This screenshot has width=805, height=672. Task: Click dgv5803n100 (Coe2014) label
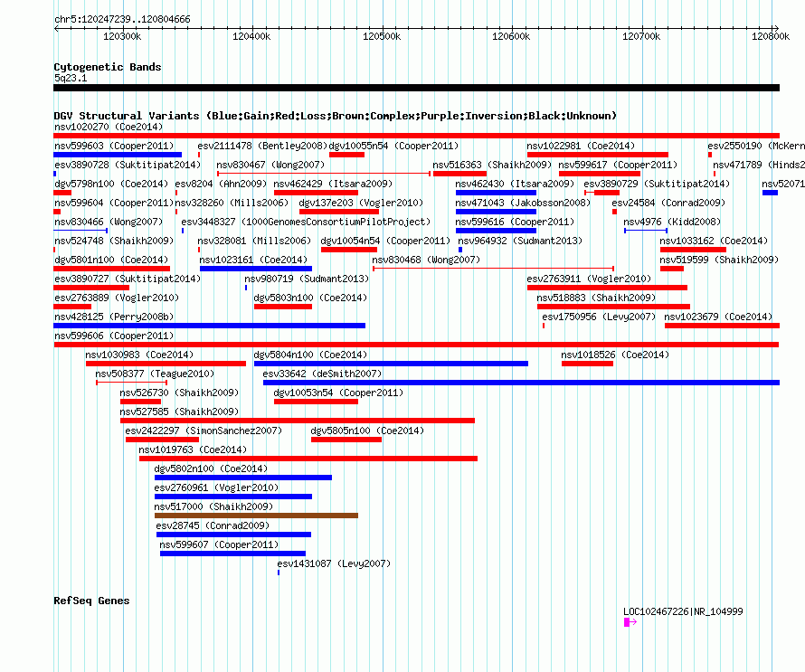(310, 298)
